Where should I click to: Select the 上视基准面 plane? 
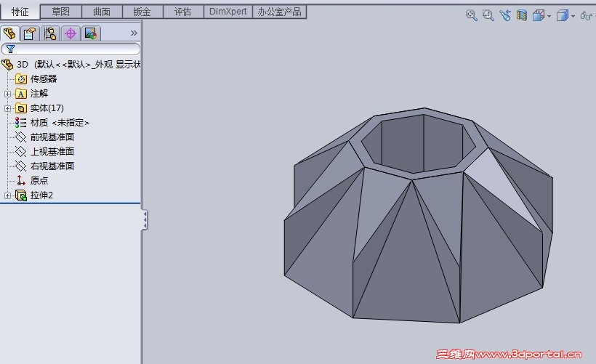52,152
